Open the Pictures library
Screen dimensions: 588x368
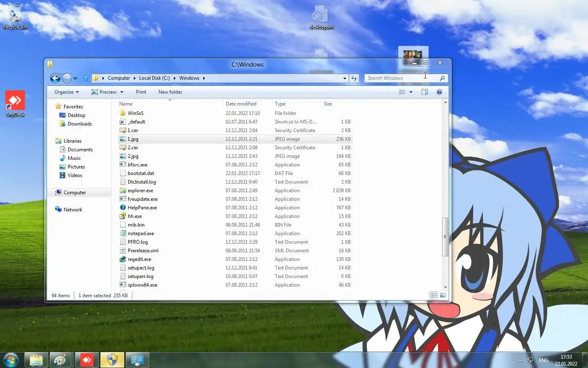coord(76,167)
